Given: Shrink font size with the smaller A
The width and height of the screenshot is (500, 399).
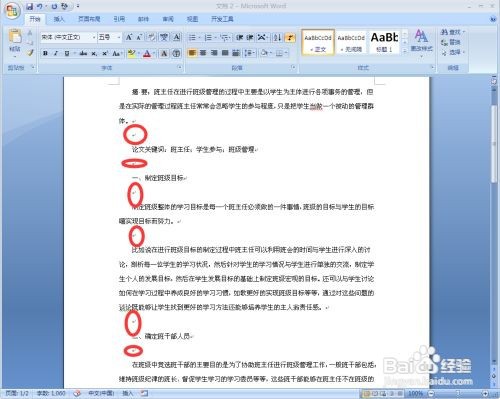Looking at the screenshot, I should click(140, 37).
